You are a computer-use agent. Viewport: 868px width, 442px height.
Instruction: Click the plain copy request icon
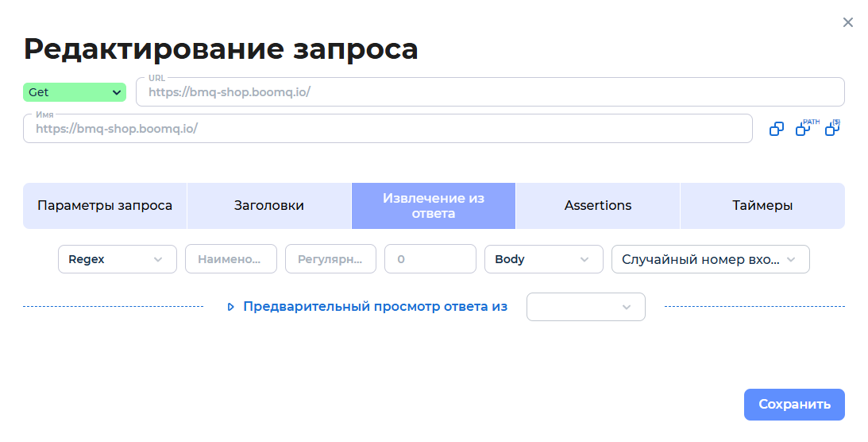click(x=777, y=129)
